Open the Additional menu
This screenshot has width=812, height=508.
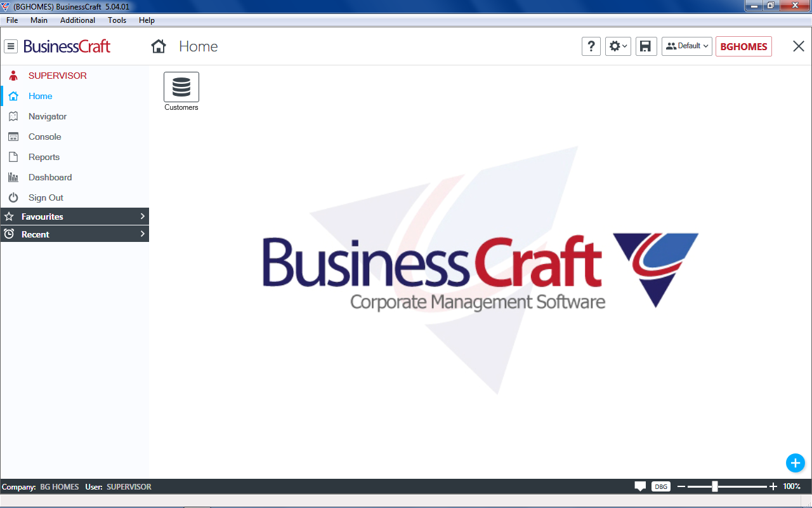[x=77, y=20]
